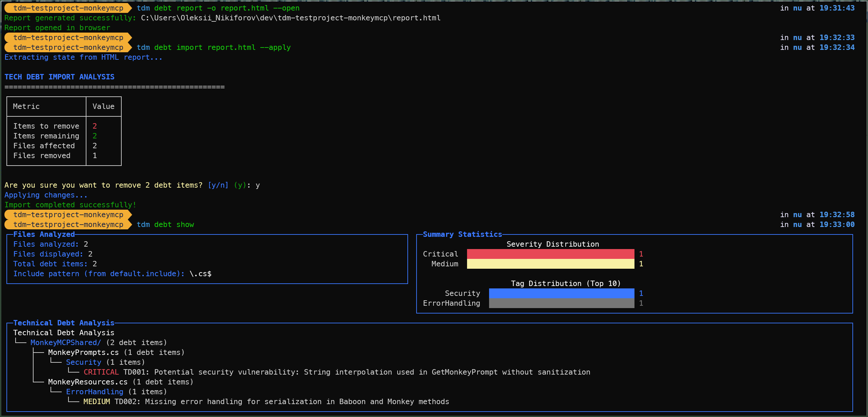Click the report.html file path output
Viewport: 868px width, 417px height.
point(291,18)
